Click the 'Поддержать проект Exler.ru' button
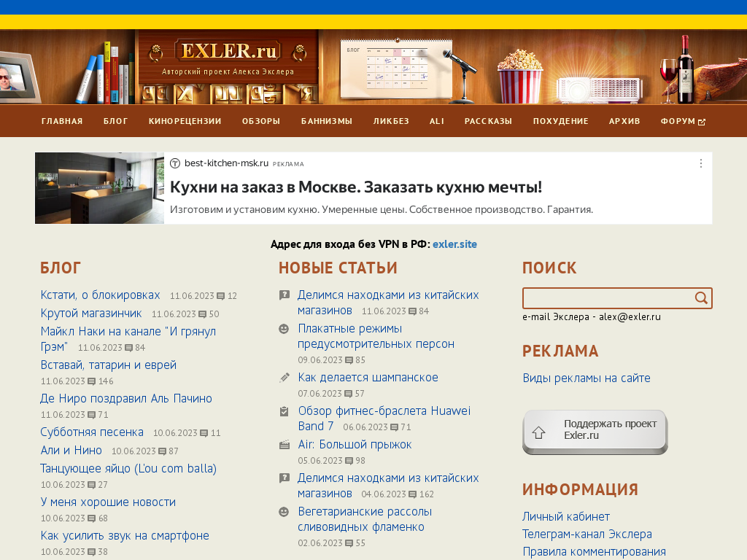 (595, 432)
